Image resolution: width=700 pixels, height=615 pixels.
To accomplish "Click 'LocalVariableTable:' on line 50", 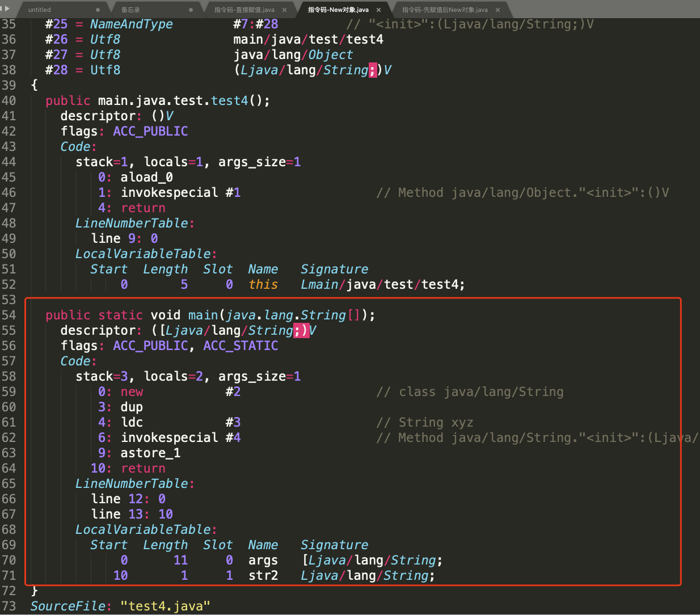I will [146, 254].
